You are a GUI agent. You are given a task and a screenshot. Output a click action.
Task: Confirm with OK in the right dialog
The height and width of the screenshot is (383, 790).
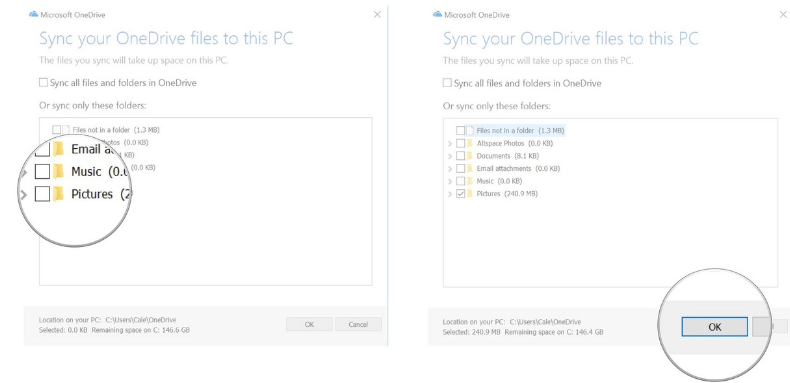point(714,327)
